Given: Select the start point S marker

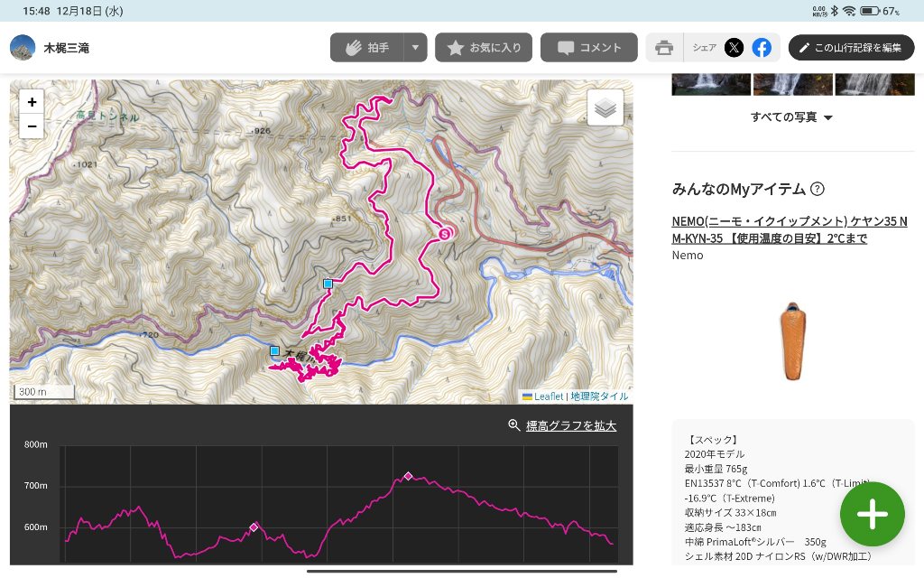Looking at the screenshot, I should click(x=444, y=233).
